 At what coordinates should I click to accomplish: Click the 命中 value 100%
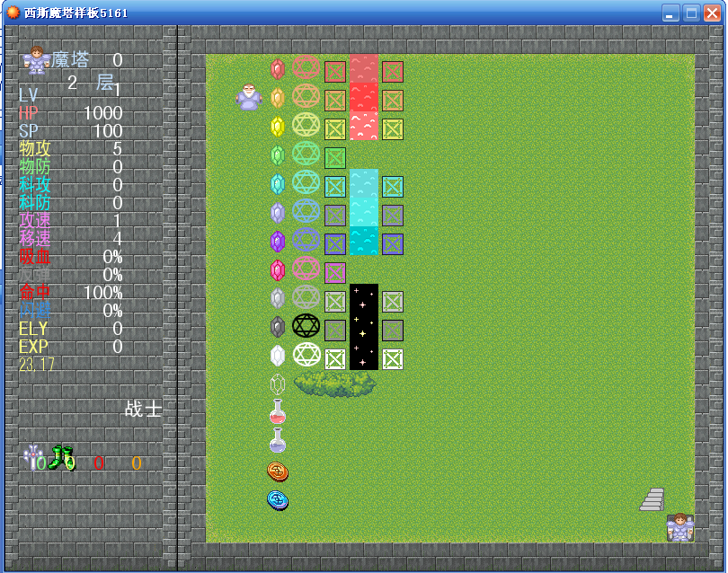(103, 293)
